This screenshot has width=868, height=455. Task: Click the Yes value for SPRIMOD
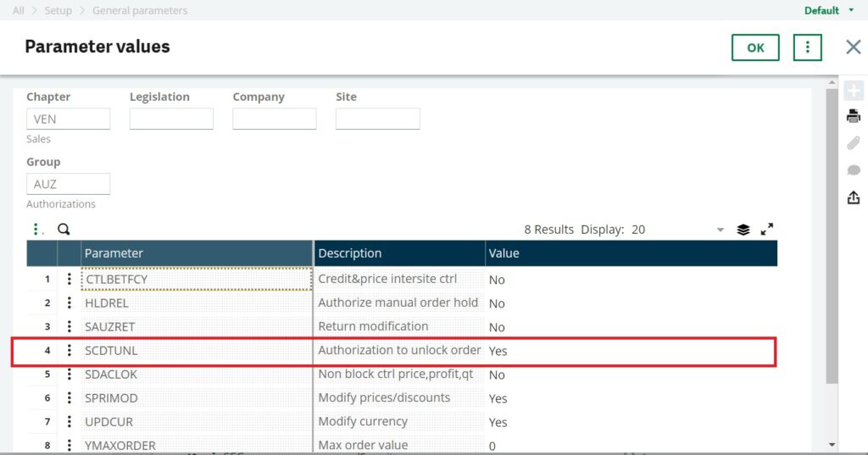[x=498, y=398]
